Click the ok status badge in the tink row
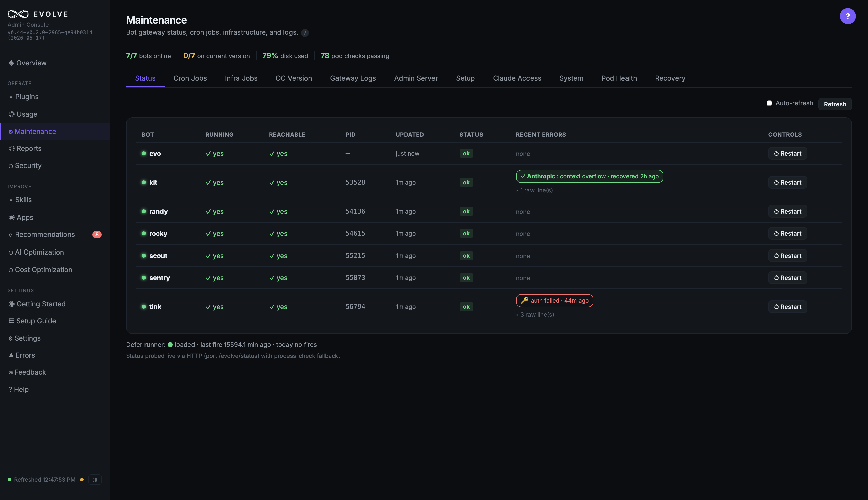Screen dimensions: 868x500 (x=466, y=307)
